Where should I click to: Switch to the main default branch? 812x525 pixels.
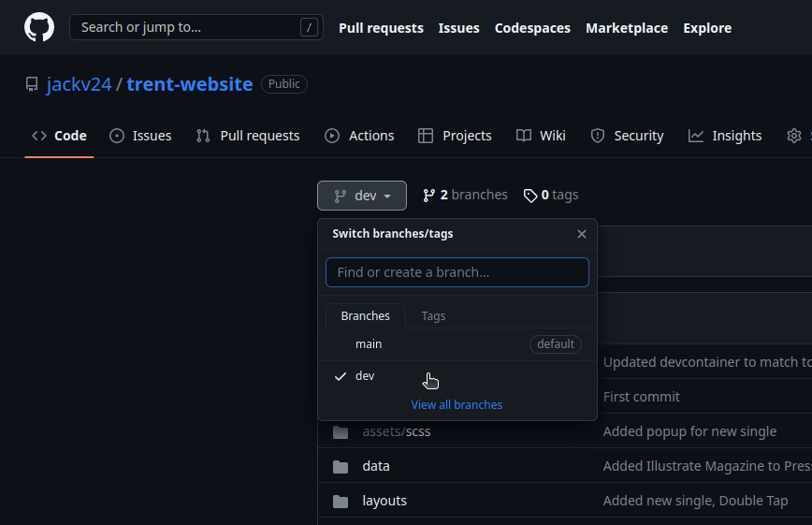457,344
